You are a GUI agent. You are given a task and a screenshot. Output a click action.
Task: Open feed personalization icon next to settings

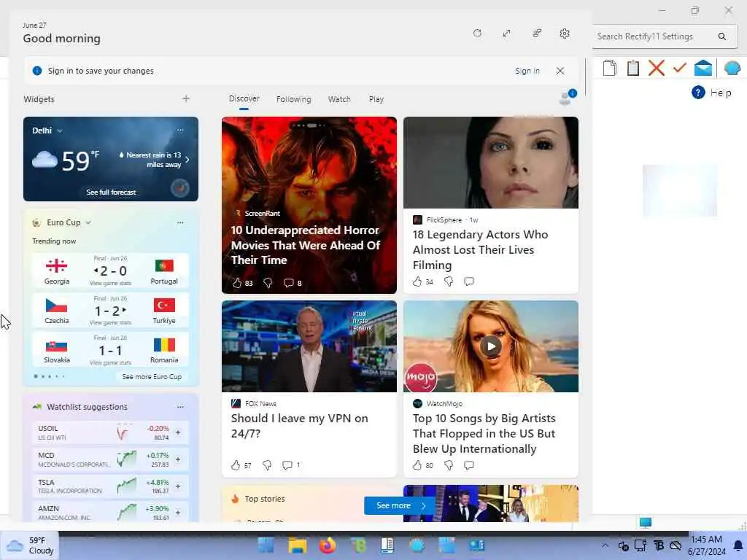[x=537, y=34]
